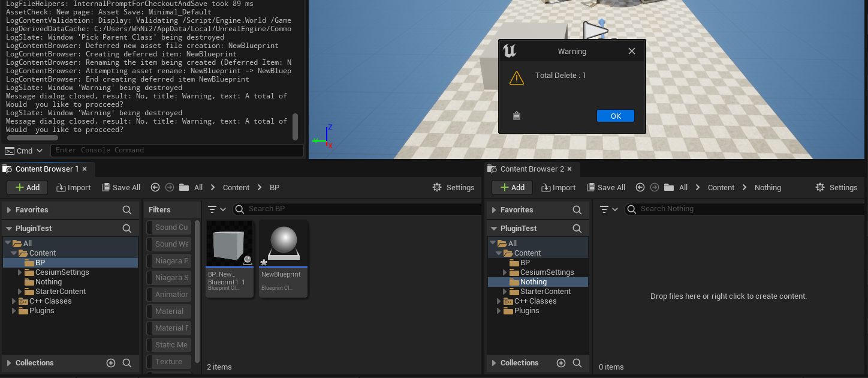Click Add button in Content Browser 1
Screen dimensions: 868x378
28,188
